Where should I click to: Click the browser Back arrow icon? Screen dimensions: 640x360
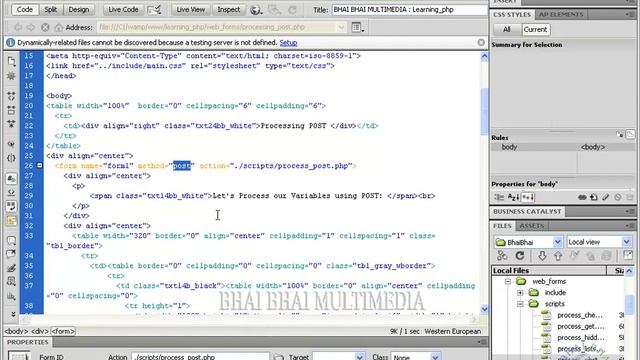[18, 27]
